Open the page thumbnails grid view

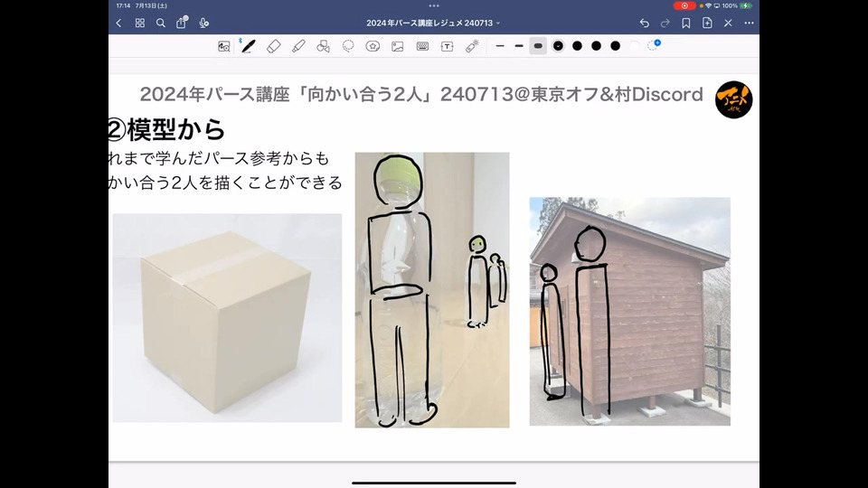139,23
